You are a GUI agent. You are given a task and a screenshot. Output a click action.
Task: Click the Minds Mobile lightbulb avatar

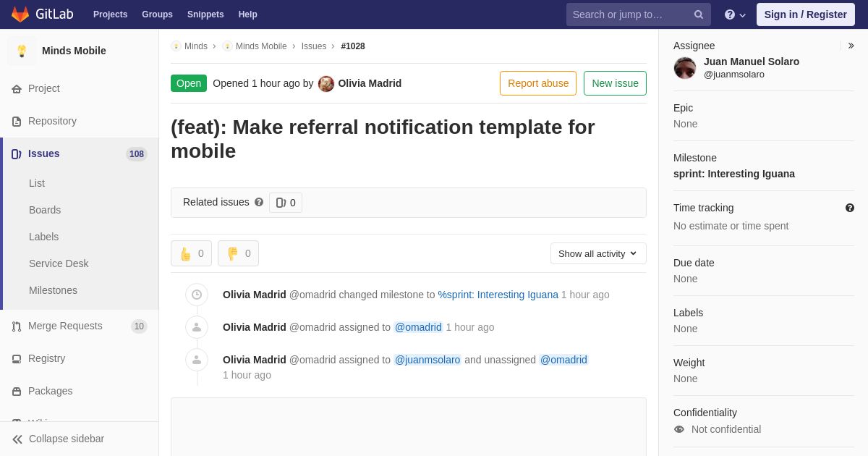(x=22, y=51)
